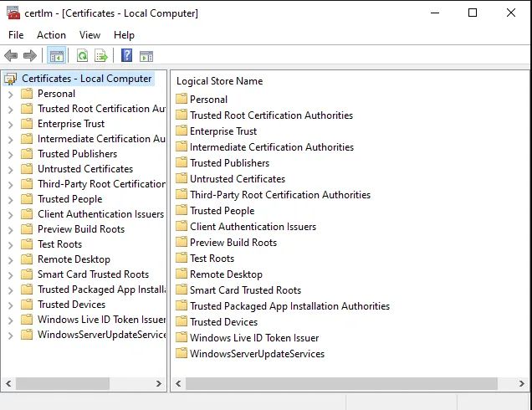Image resolution: width=532 pixels, height=410 pixels.
Task: Open the View menu
Action: [90, 35]
